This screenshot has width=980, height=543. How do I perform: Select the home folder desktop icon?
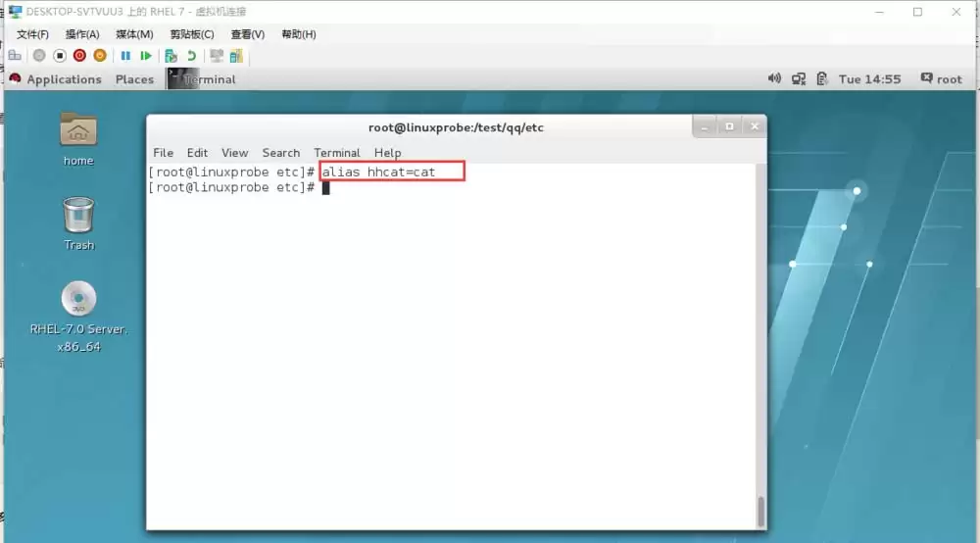(x=78, y=139)
